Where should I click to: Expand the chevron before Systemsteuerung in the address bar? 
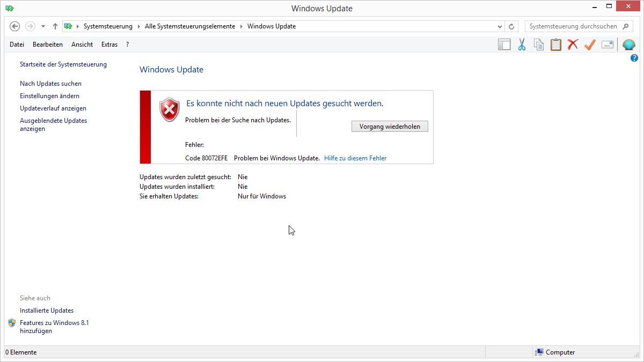click(x=78, y=26)
